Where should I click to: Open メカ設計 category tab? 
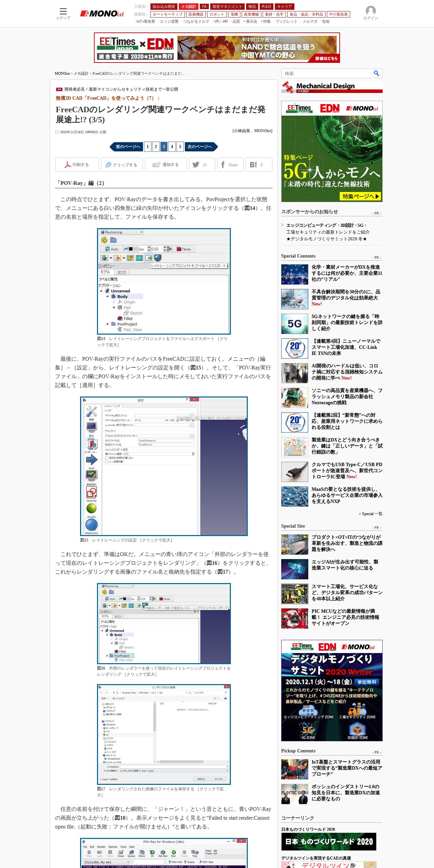188,6
